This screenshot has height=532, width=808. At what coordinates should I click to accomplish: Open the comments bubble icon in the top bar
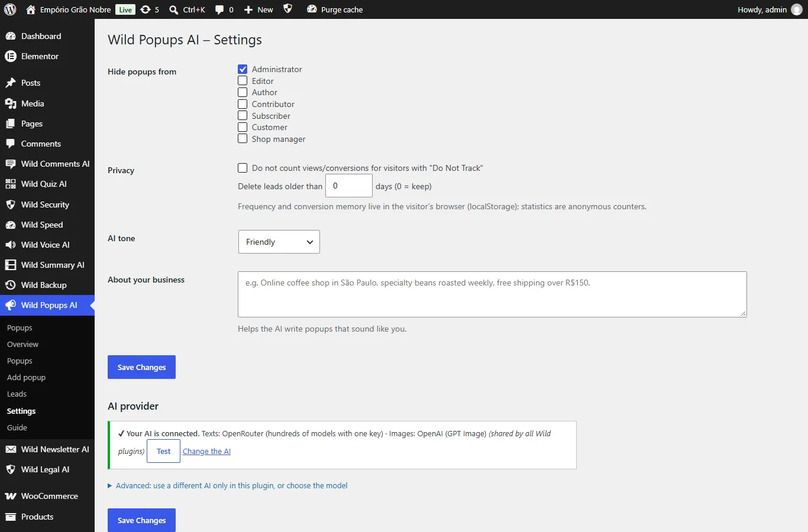(x=219, y=9)
